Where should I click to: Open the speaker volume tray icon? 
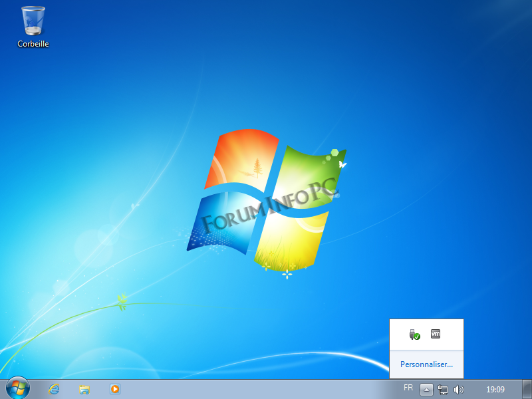pos(458,390)
